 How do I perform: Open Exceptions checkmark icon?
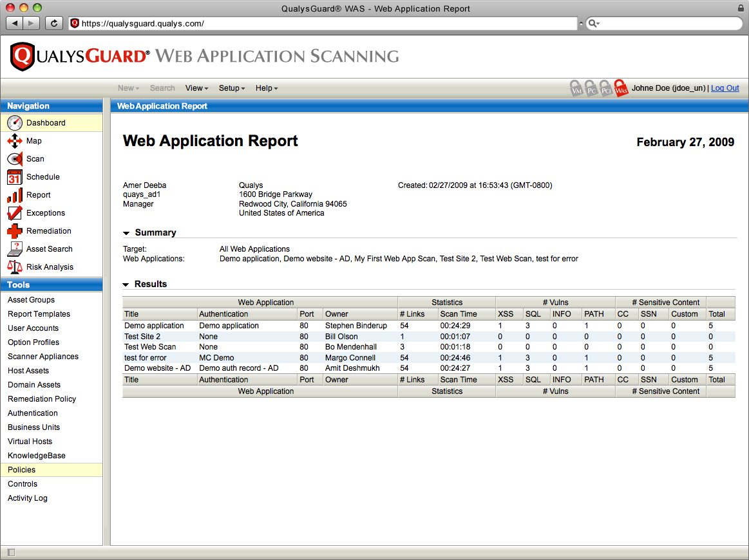click(x=15, y=213)
